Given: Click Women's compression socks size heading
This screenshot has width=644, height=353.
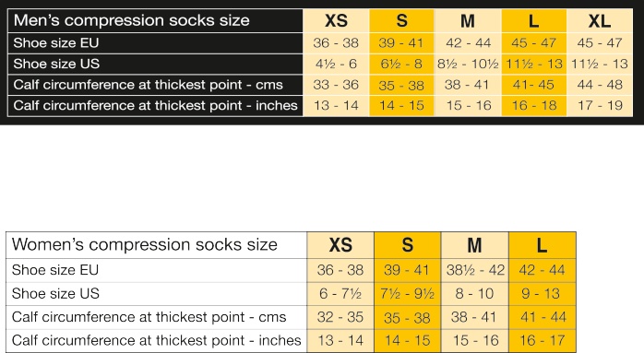Looking at the screenshot, I should tap(145, 244).
